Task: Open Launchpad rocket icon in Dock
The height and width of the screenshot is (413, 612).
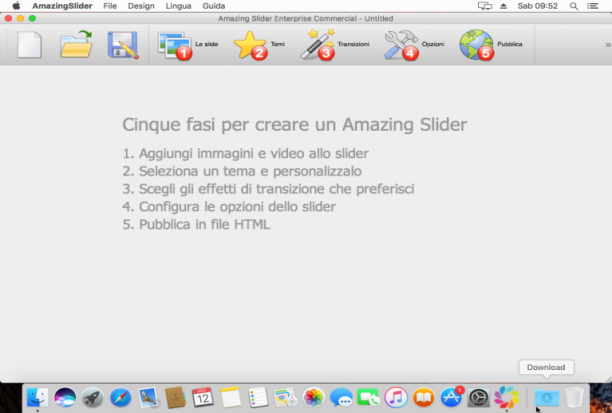Action: (93, 398)
